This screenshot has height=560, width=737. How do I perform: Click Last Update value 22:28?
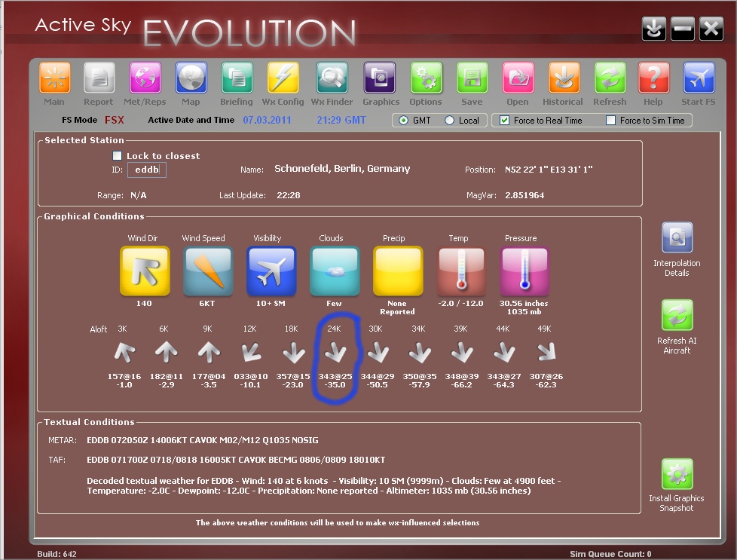tap(288, 195)
